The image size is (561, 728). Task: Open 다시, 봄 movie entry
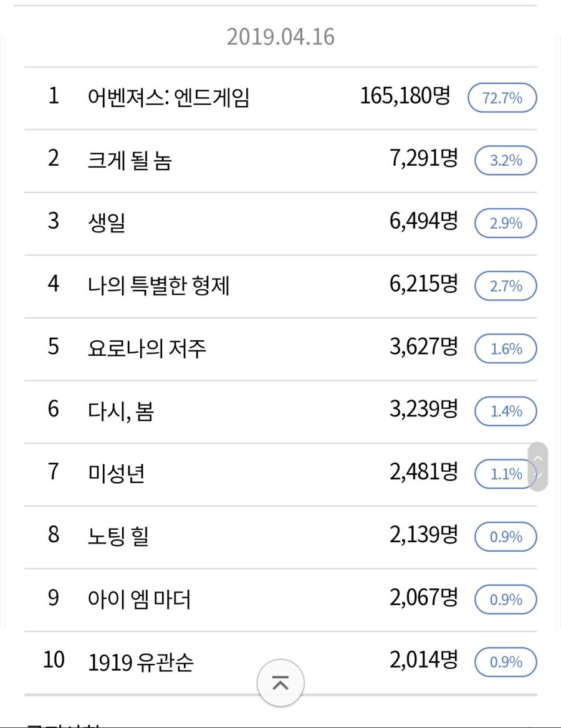coord(121,411)
